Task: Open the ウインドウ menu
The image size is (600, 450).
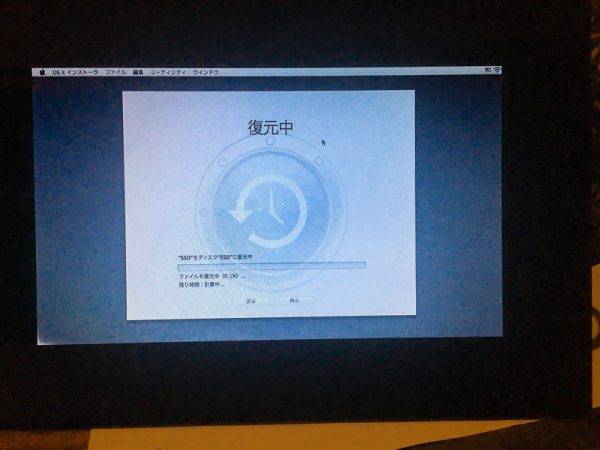Action: (205, 72)
